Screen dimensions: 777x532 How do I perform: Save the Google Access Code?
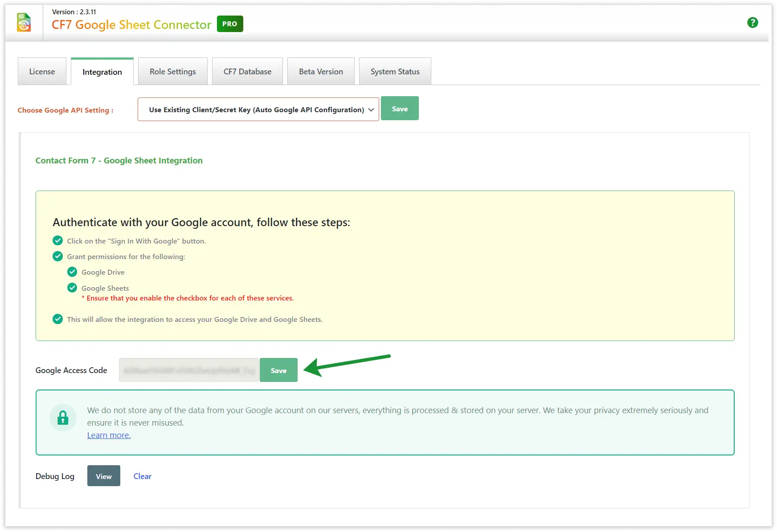point(278,370)
